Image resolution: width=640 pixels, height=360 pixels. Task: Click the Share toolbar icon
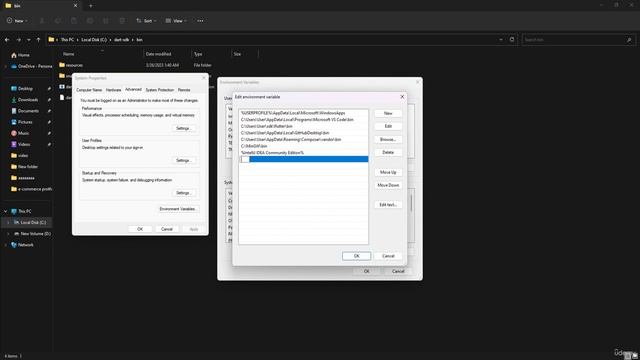click(106, 21)
